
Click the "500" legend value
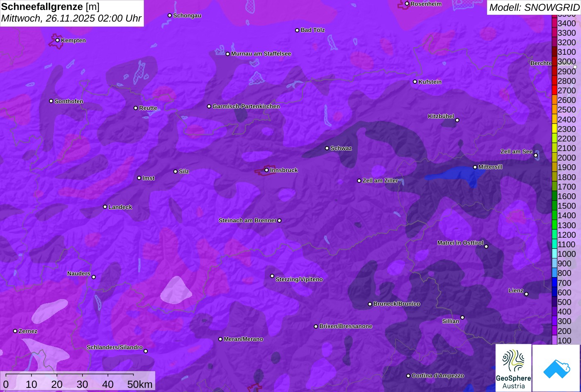point(564,302)
